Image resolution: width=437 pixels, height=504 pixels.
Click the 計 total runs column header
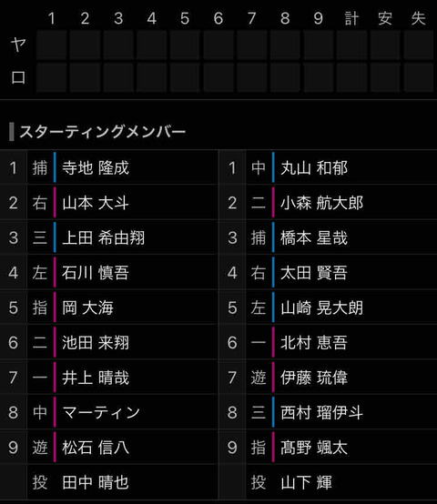(351, 18)
